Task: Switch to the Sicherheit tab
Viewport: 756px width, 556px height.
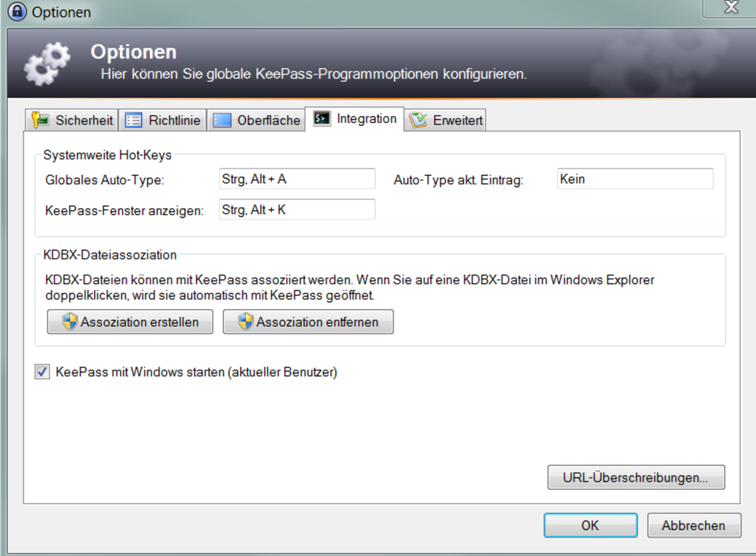Action: point(72,120)
